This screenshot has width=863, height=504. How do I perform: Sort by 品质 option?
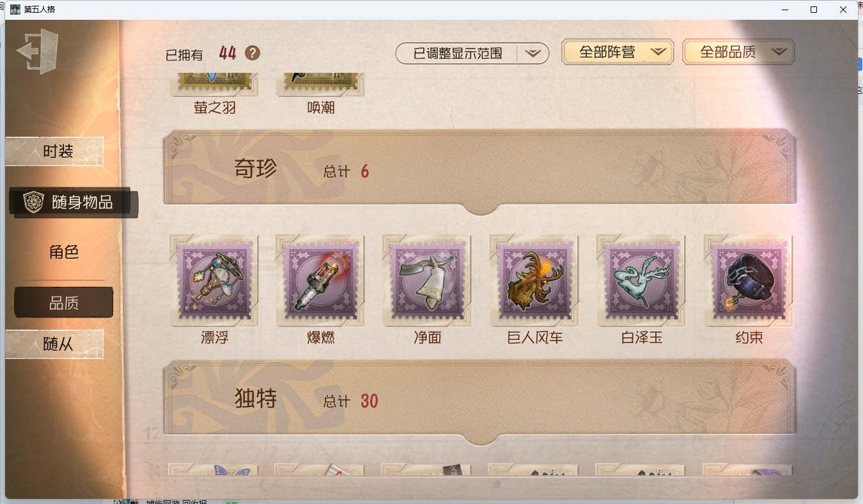tap(64, 303)
